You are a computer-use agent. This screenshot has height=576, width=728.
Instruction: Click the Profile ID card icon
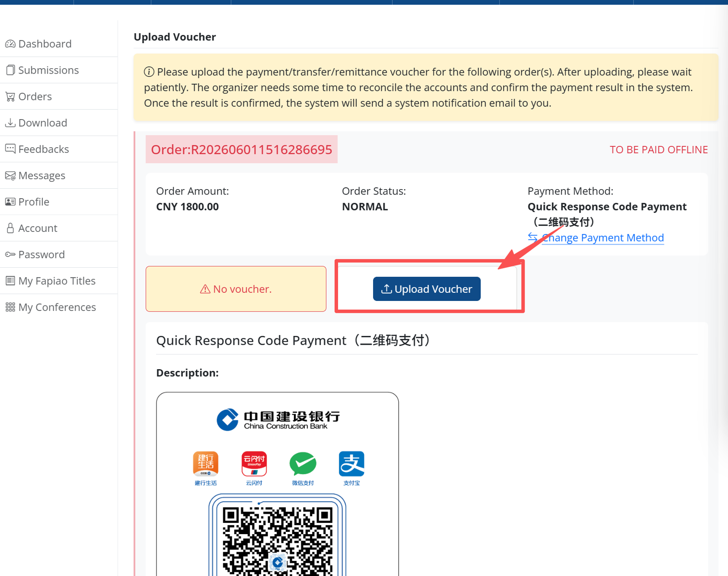click(10, 202)
